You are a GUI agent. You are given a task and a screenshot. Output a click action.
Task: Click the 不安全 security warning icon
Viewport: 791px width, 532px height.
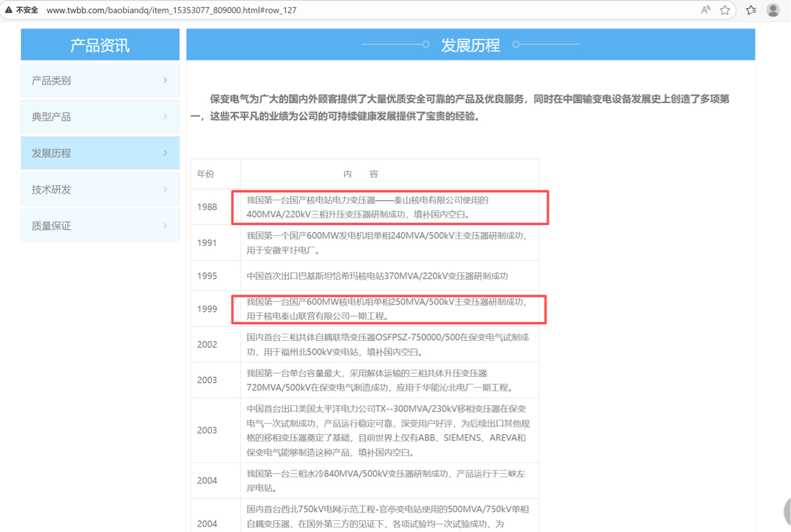point(9,10)
